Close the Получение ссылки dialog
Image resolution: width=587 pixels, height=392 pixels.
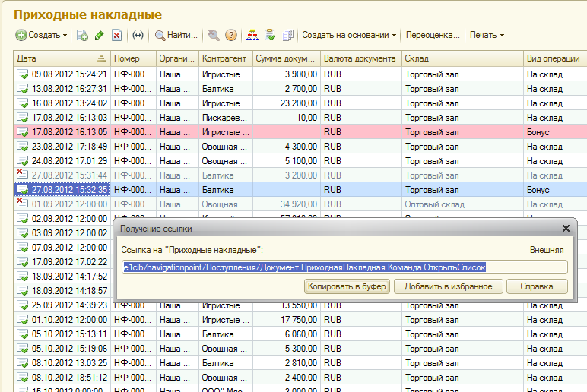coord(566,228)
